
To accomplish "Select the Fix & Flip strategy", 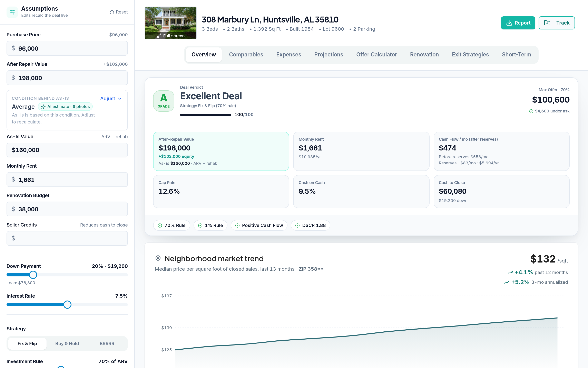I will 27,343.
